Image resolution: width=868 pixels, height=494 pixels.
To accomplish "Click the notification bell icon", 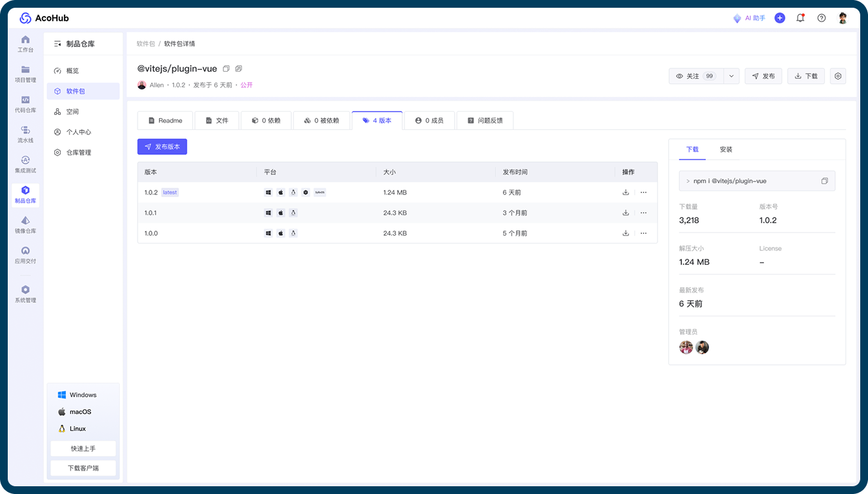I will tap(800, 18).
